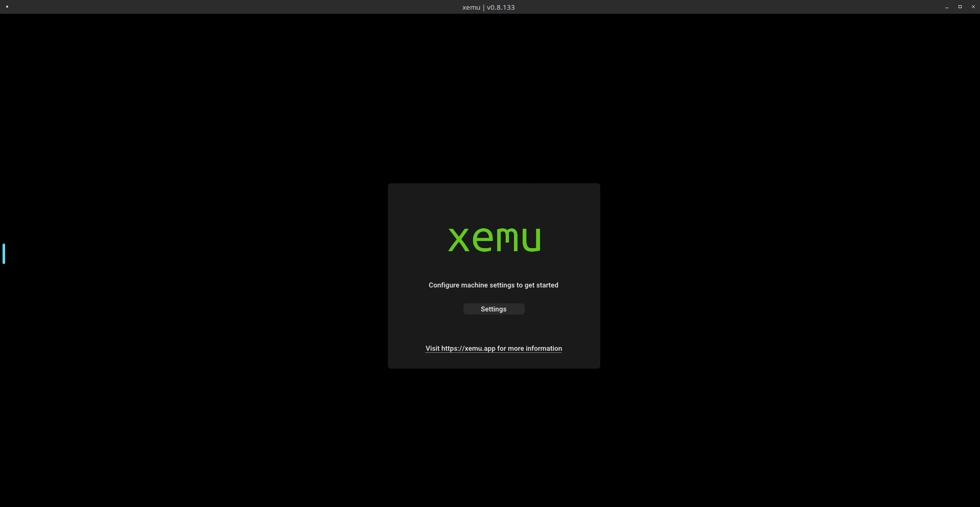Screen dimensions: 980x507
Task: Click the word 'Visit' in the link
Action: click(432, 348)
